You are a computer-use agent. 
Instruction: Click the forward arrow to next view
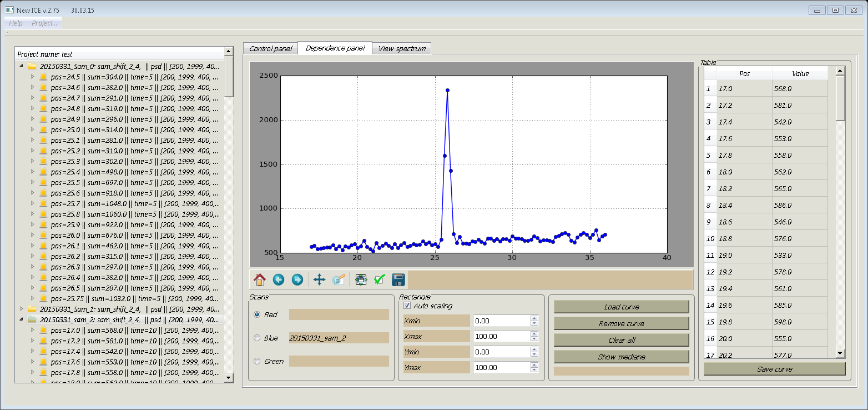[x=297, y=279]
